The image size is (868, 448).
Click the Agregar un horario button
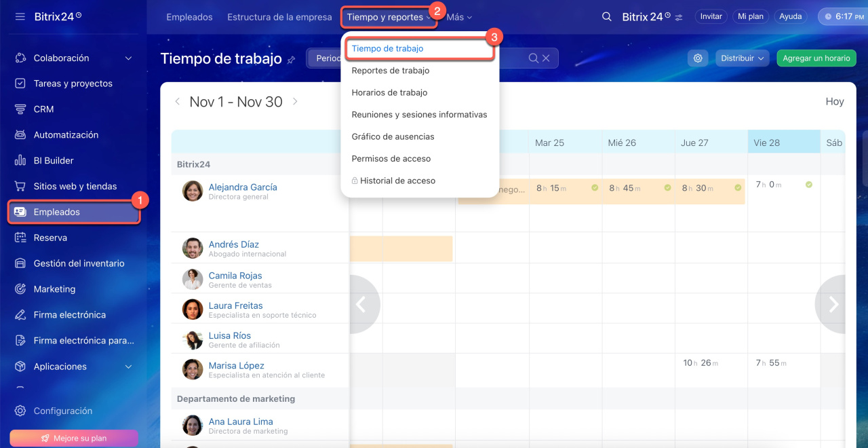(x=816, y=58)
